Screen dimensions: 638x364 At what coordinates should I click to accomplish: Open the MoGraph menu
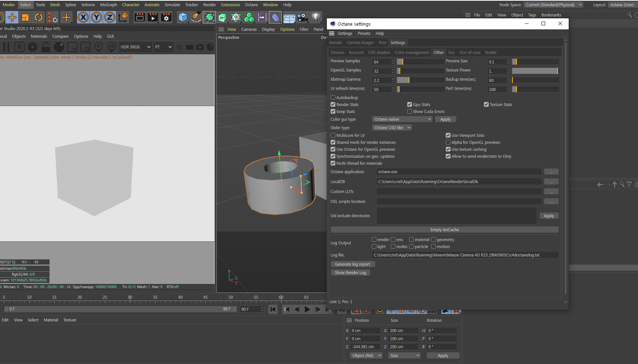[x=108, y=5]
